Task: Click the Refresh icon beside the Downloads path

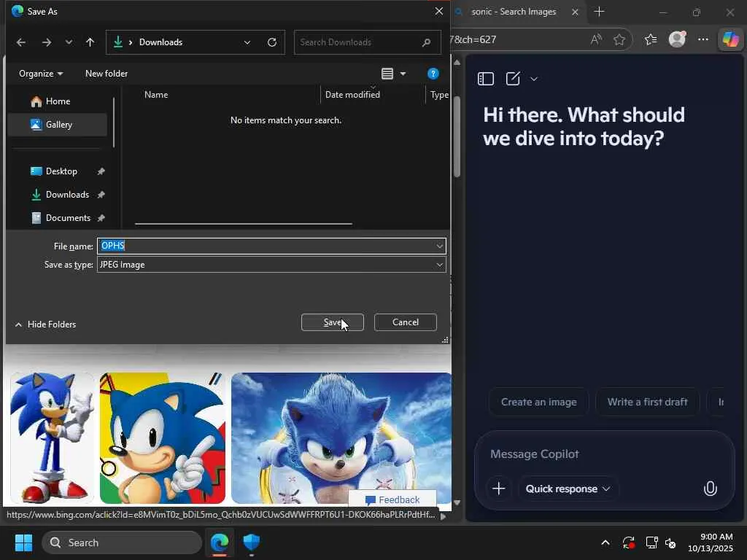Action: 272,42
